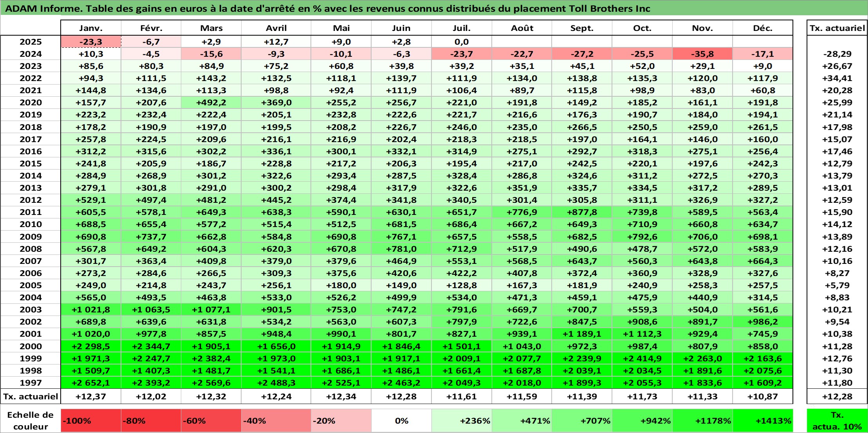This screenshot has width=868, height=433.
Task: Select the 'Janv.' column header
Action: tap(91, 28)
